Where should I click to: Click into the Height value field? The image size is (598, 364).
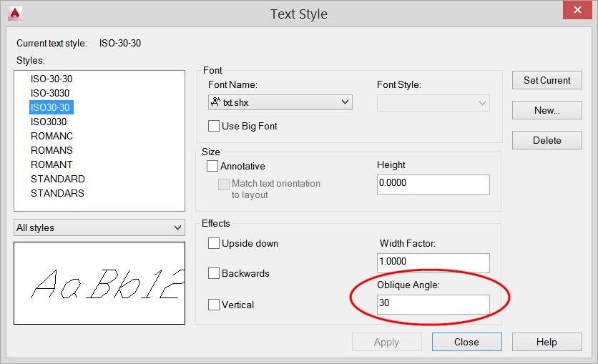pyautogui.click(x=433, y=183)
